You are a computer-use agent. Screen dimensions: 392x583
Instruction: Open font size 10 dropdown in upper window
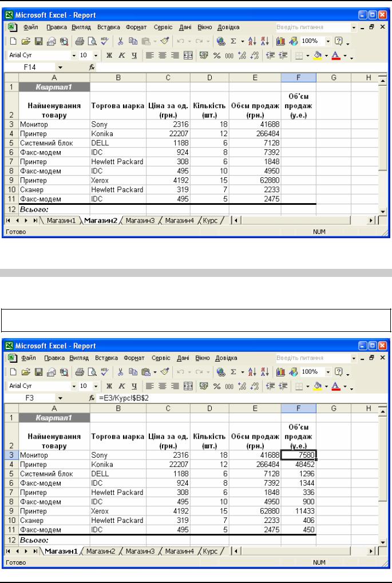tap(96, 55)
